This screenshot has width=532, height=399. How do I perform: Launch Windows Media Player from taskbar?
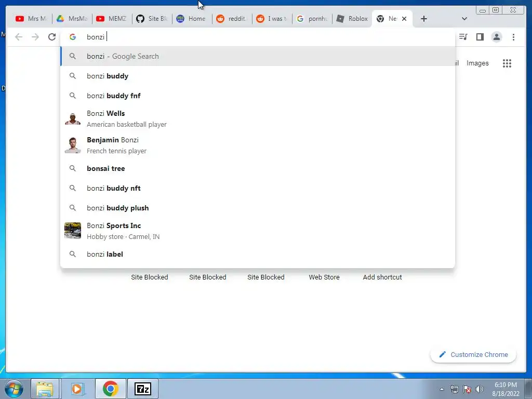tap(77, 389)
